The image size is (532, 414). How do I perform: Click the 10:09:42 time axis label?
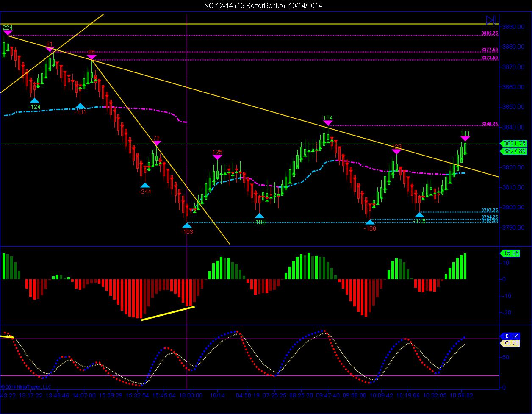[381, 395]
